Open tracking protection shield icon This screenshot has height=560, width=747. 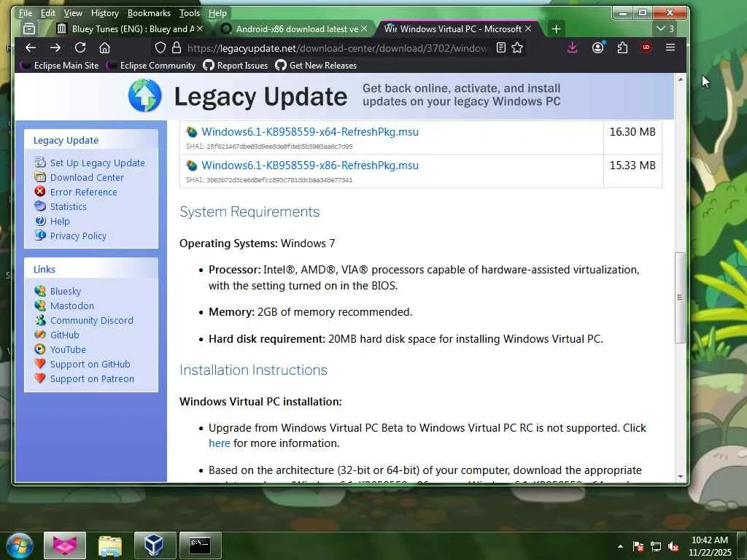(x=160, y=47)
